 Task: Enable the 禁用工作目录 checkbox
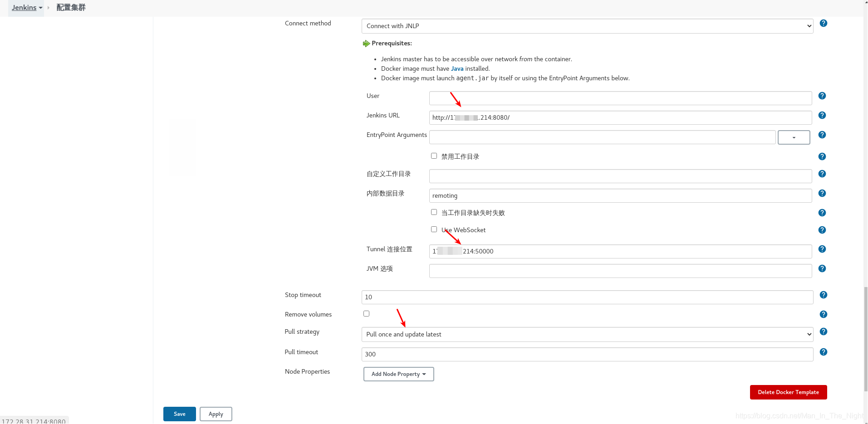pos(434,156)
